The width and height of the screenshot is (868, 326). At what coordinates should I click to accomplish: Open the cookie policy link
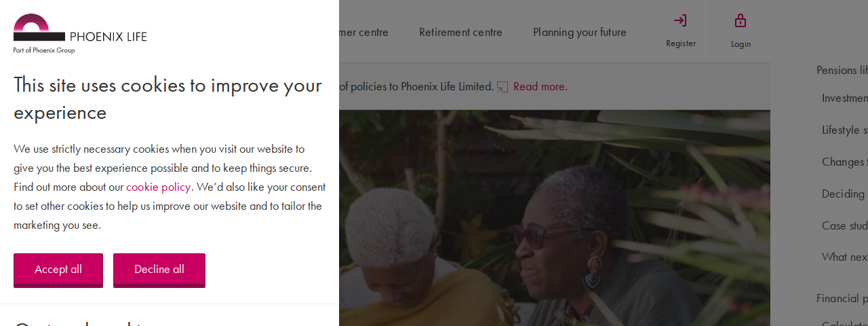point(159,187)
